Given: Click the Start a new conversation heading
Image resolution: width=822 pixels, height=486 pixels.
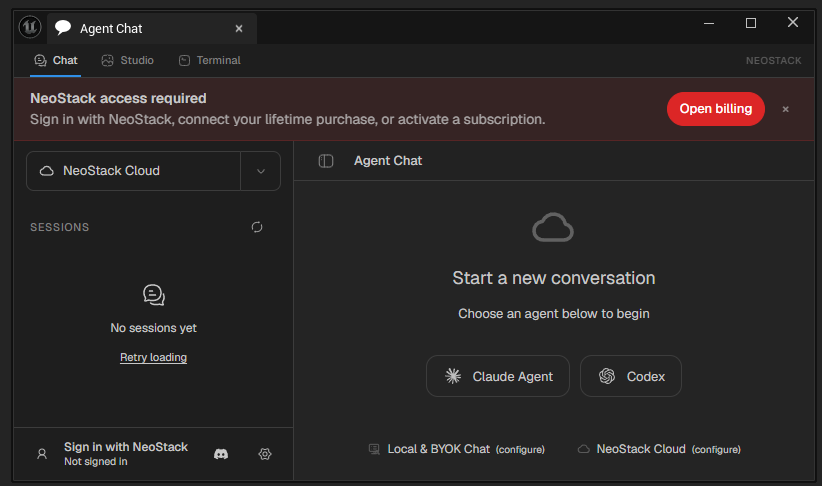Looking at the screenshot, I should [x=554, y=278].
